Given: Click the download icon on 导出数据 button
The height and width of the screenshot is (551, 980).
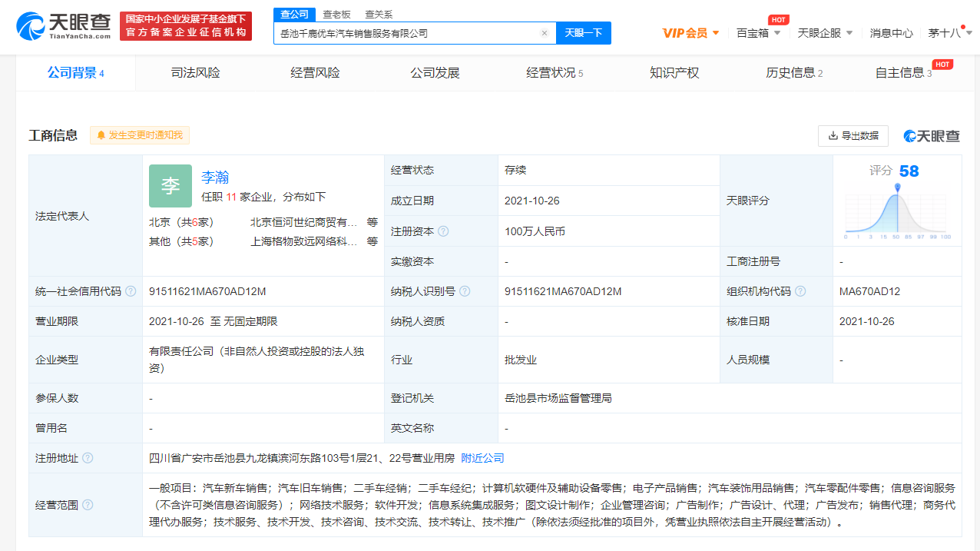Looking at the screenshot, I should (x=832, y=134).
